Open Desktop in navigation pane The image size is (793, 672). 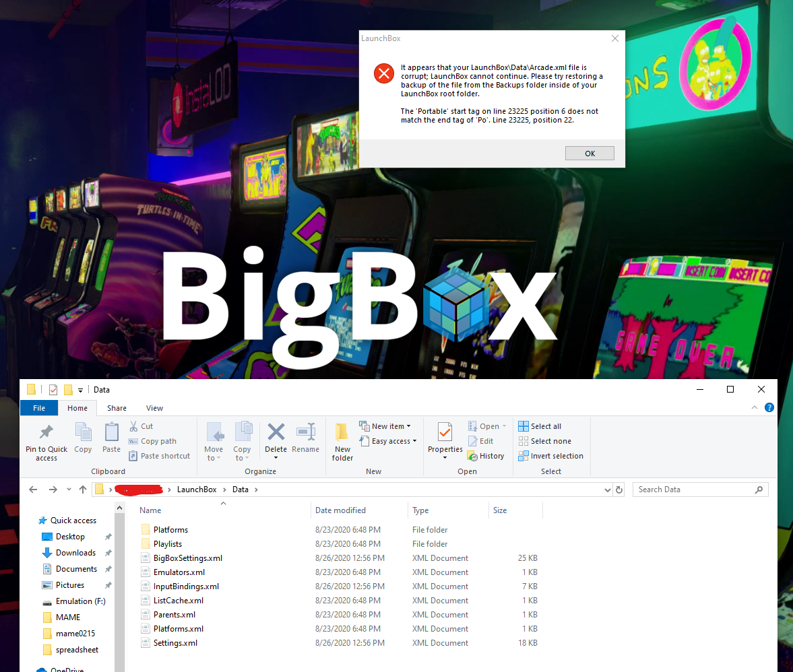click(70, 537)
